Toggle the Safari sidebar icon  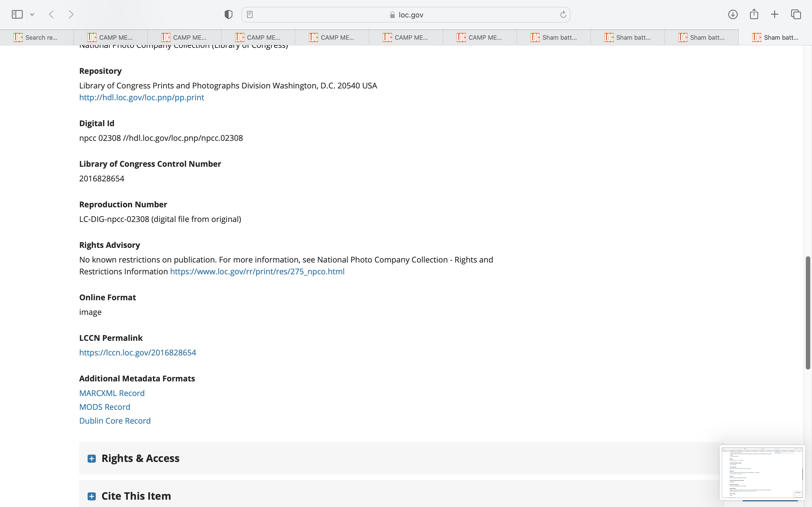[x=17, y=14]
